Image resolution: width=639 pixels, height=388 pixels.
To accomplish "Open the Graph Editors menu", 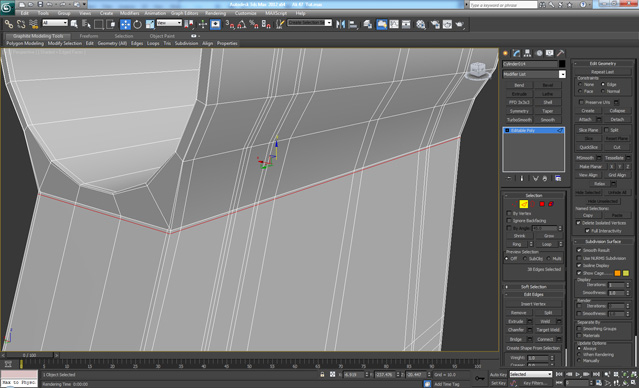I will coord(184,13).
